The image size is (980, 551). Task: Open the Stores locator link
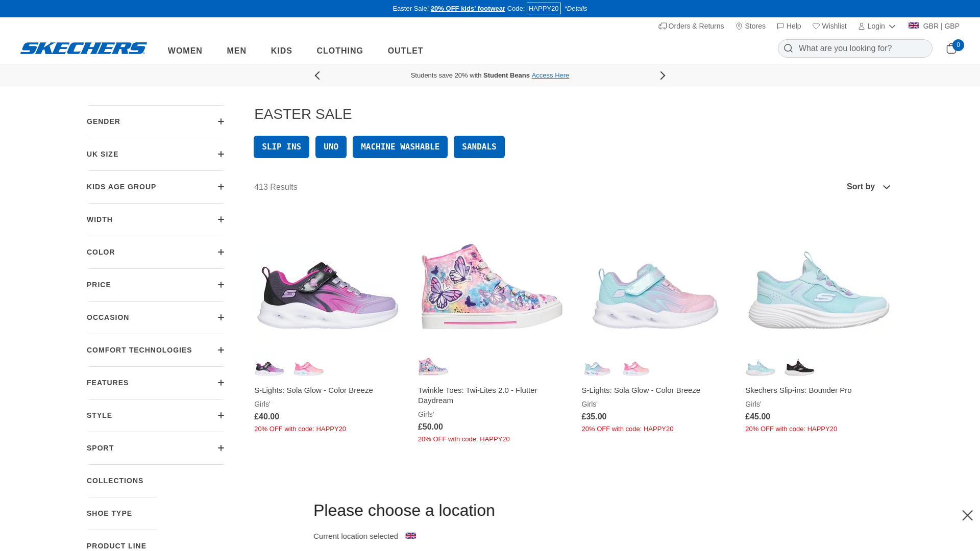750,26
